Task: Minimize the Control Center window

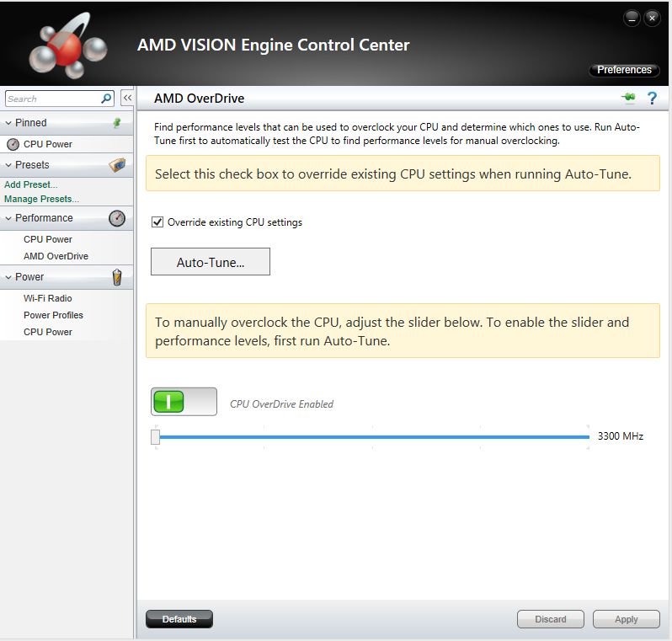Action: 632,19
